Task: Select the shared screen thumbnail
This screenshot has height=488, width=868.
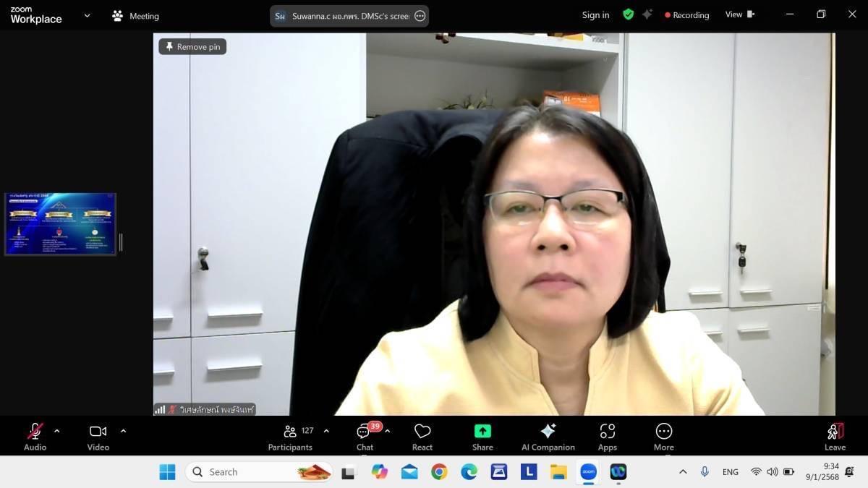Action: coord(60,224)
